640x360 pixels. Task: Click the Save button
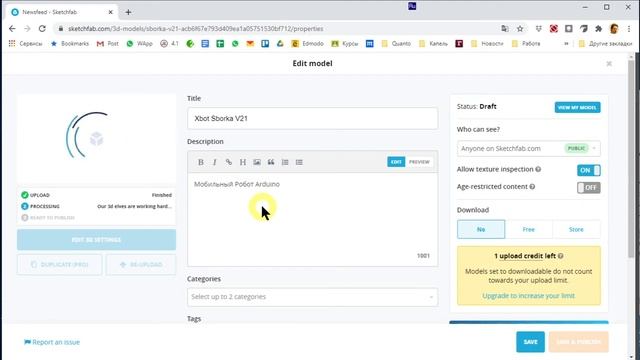click(x=530, y=342)
